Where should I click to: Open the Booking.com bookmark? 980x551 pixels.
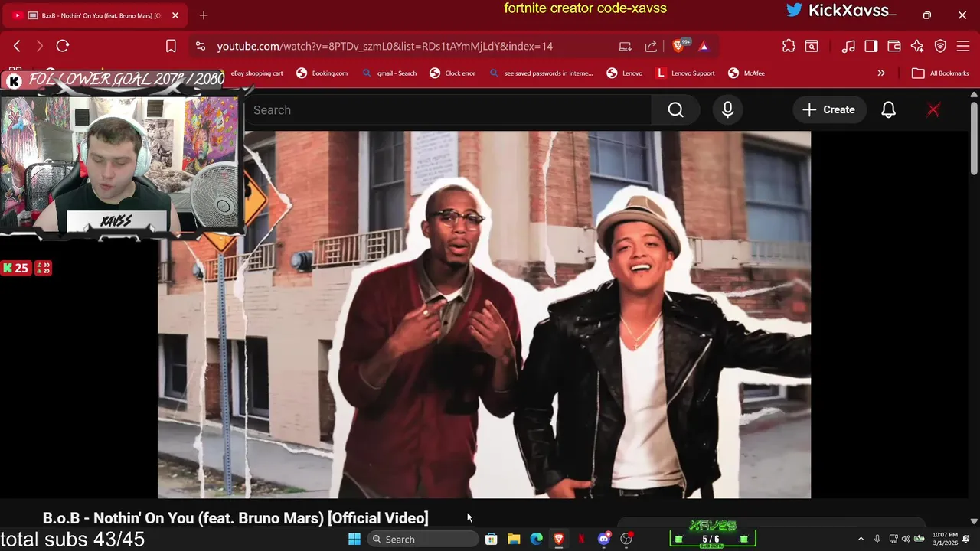[x=322, y=73]
